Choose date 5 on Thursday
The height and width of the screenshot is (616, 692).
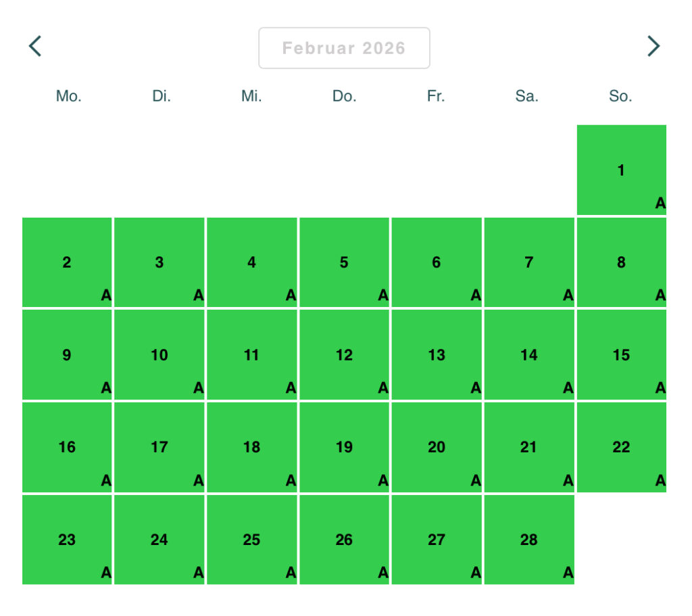pos(344,262)
